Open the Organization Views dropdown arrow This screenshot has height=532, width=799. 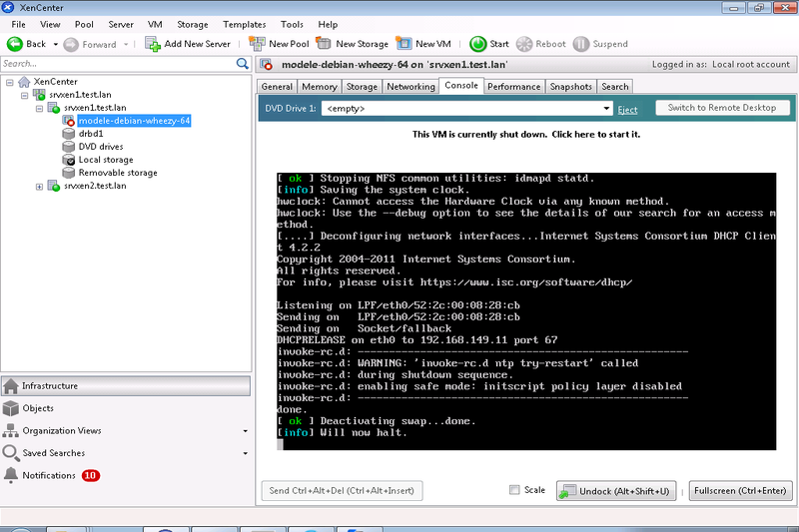(x=245, y=431)
